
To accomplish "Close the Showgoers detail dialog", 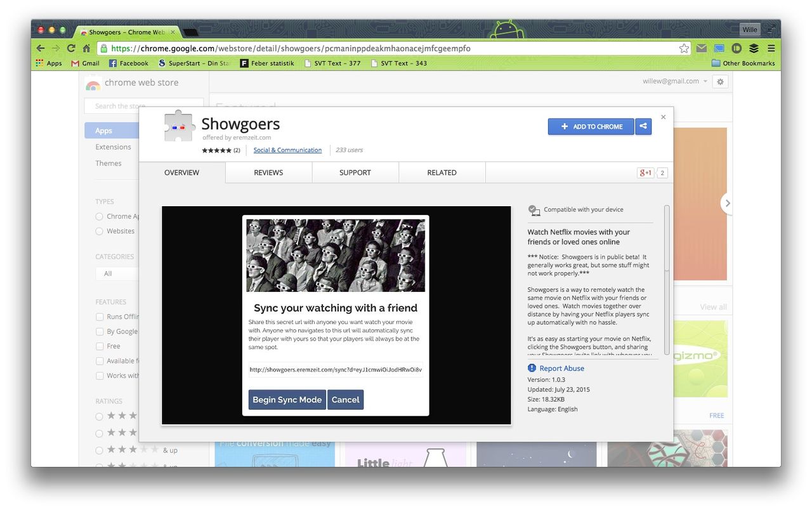I will pyautogui.click(x=663, y=117).
